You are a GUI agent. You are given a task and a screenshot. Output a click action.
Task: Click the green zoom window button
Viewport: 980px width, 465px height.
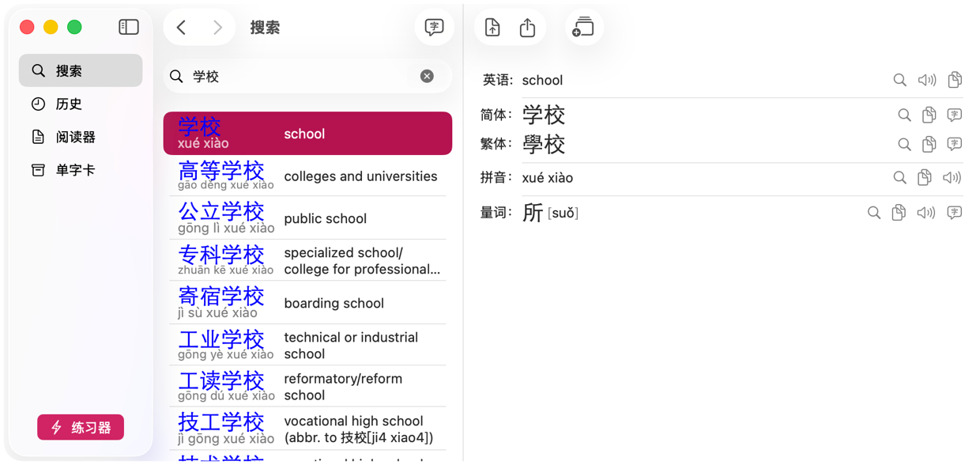pos(74,27)
